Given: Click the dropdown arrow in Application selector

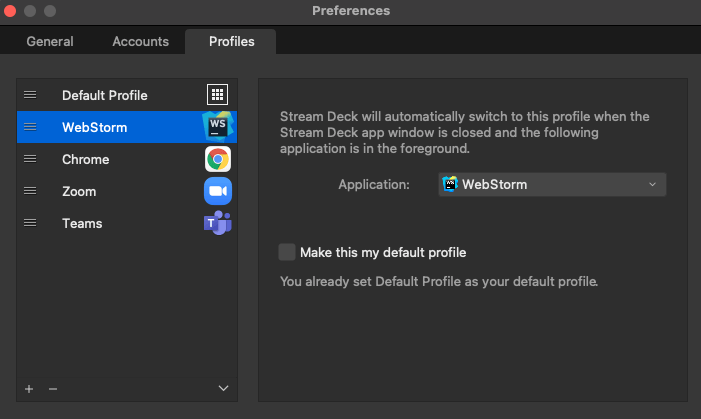Looking at the screenshot, I should pyautogui.click(x=652, y=184).
